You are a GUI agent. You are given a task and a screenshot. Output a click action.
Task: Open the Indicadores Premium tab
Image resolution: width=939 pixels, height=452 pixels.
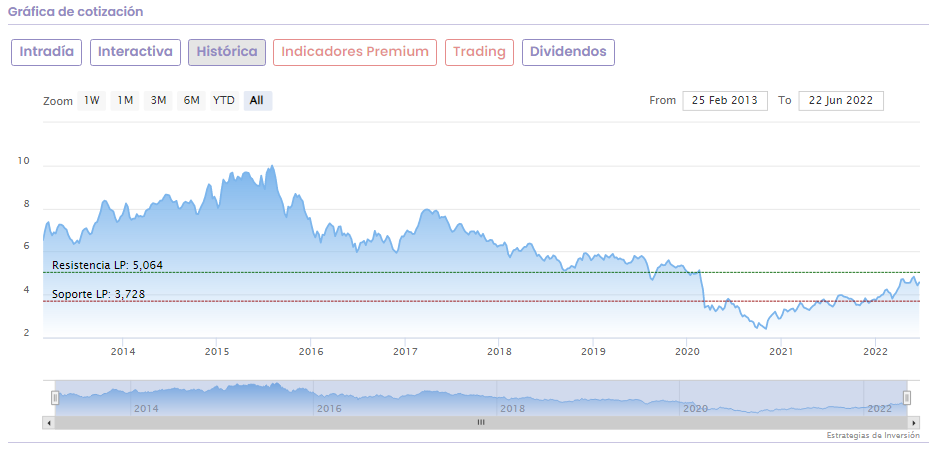point(355,52)
